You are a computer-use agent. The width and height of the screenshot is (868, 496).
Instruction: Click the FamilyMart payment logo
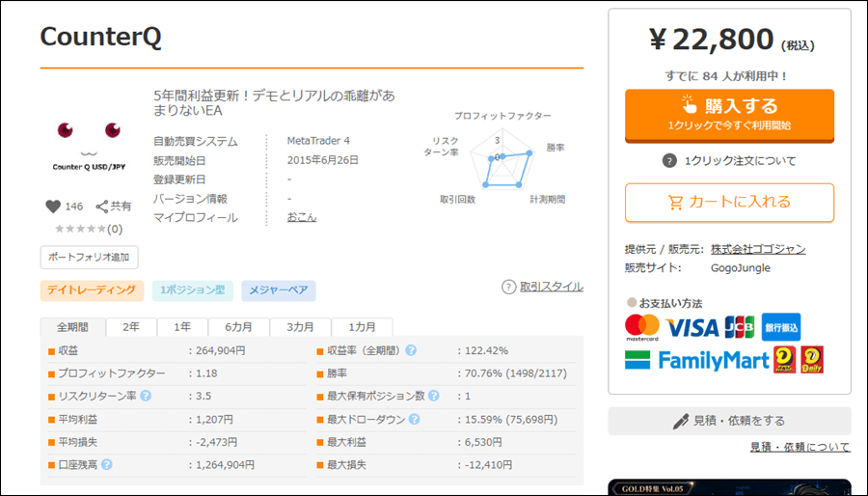[x=697, y=361]
